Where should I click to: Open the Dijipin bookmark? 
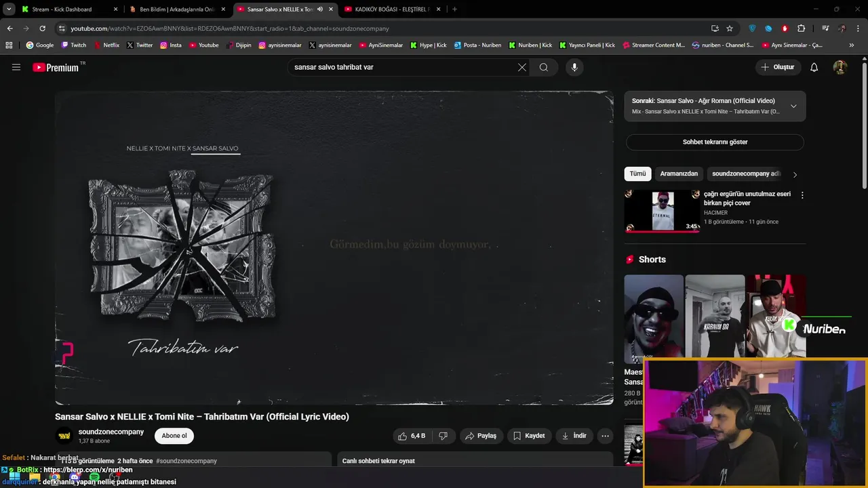[239, 45]
